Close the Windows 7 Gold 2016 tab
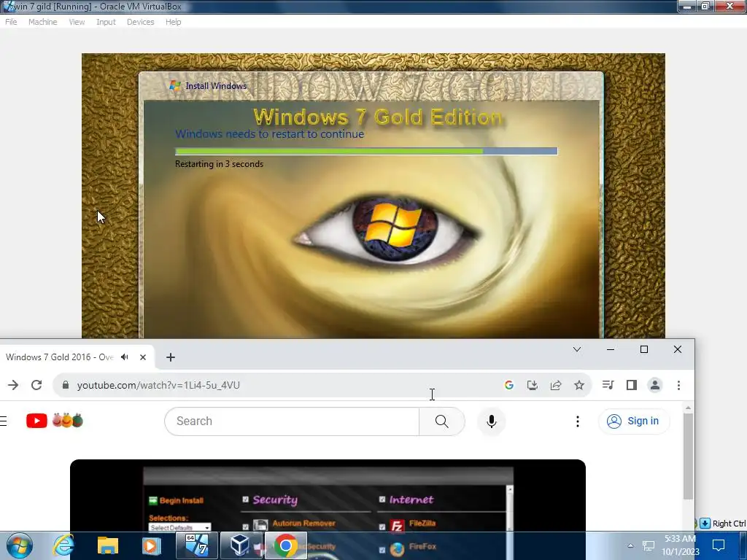Image resolution: width=747 pixels, height=560 pixels. pyautogui.click(x=143, y=357)
